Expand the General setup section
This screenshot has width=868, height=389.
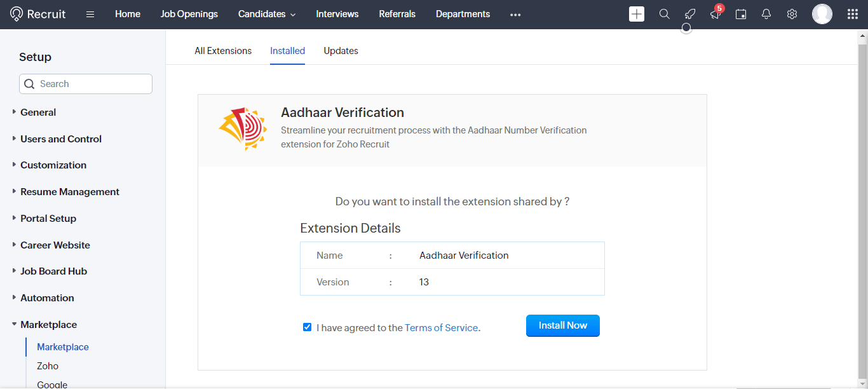(38, 112)
